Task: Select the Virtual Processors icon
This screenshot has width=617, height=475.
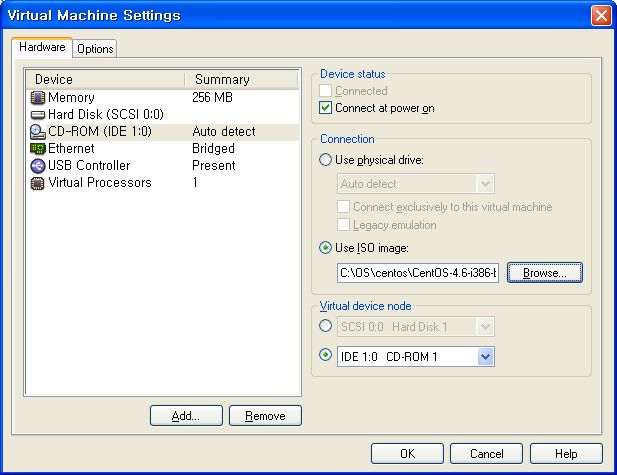Action: click(x=38, y=183)
